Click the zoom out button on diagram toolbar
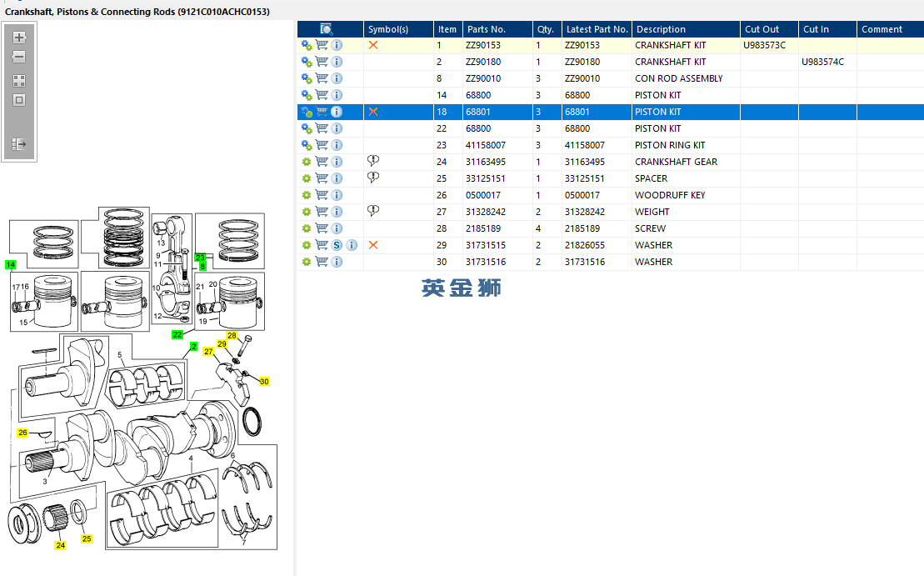924x576 pixels. [x=19, y=58]
